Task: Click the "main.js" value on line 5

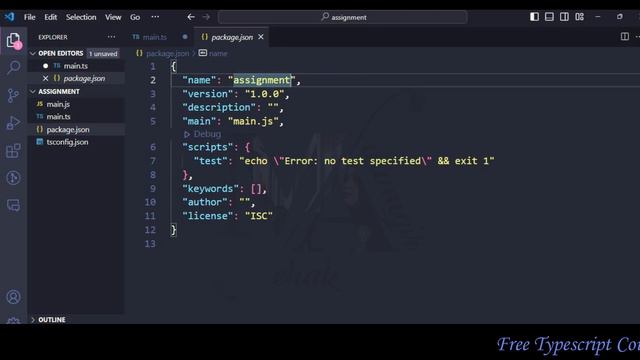Action: (x=253, y=121)
